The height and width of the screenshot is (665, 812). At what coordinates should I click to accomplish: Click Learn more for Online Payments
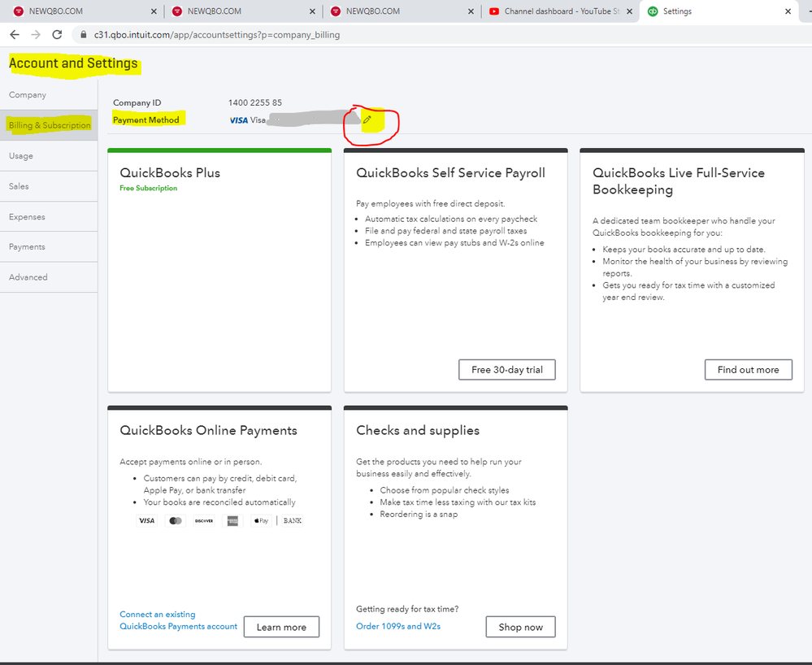click(x=281, y=627)
